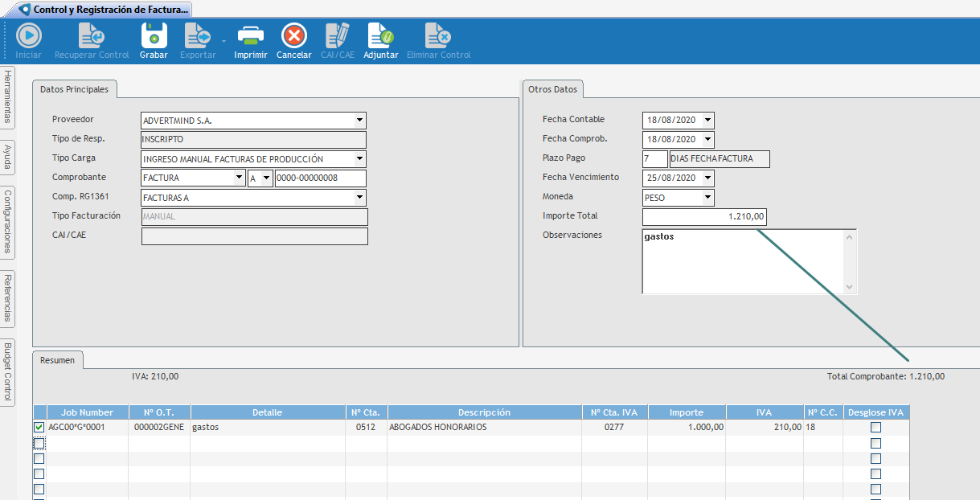Expand the Moneda PESO dropdown

pyautogui.click(x=707, y=197)
